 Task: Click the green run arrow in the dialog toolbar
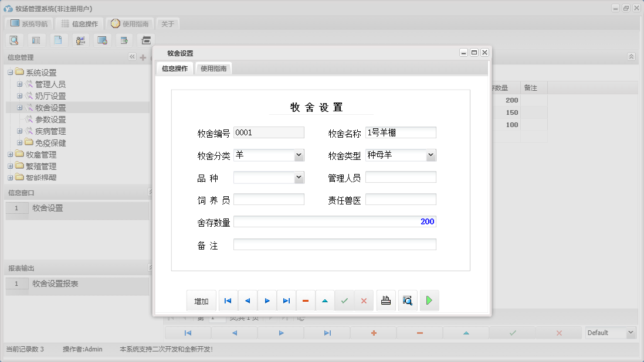tap(429, 300)
